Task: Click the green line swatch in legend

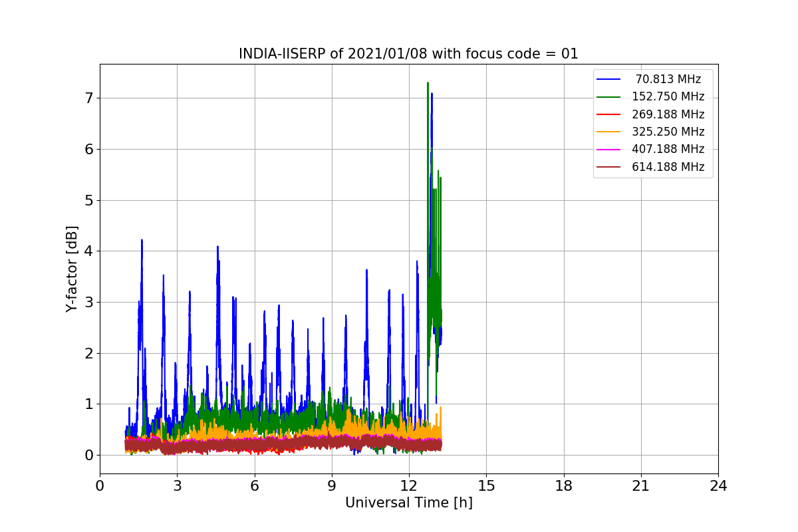Action: click(x=608, y=97)
